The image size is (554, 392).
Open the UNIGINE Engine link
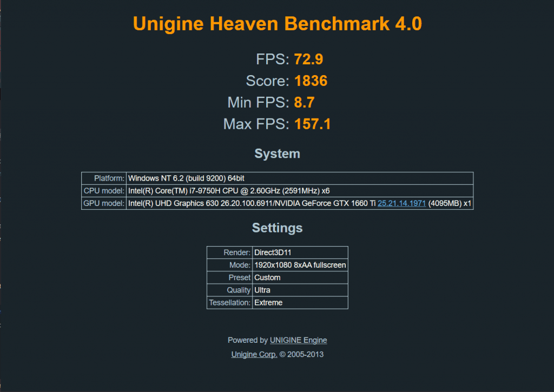click(298, 340)
